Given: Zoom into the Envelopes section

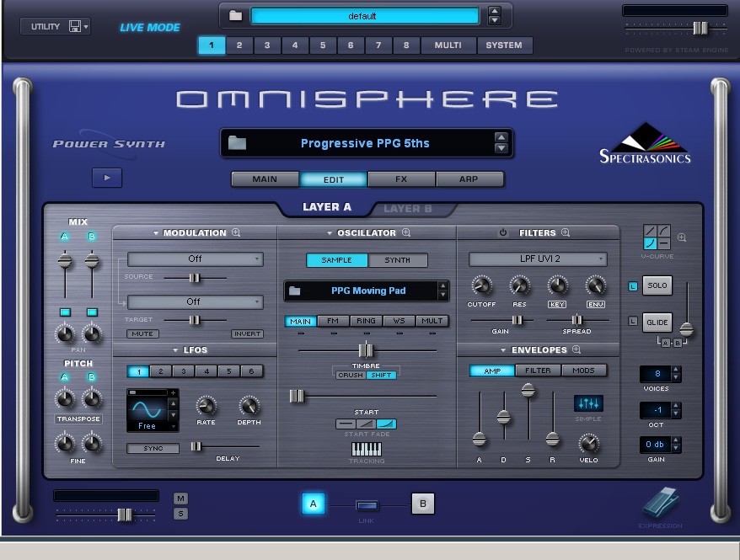Looking at the screenshot, I should [576, 349].
